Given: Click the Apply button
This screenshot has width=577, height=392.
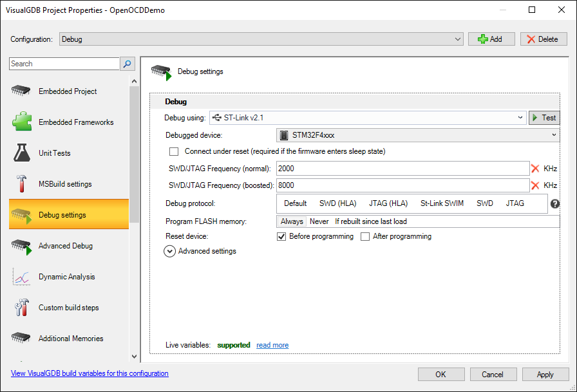Looking at the screenshot, I should click(x=545, y=375).
